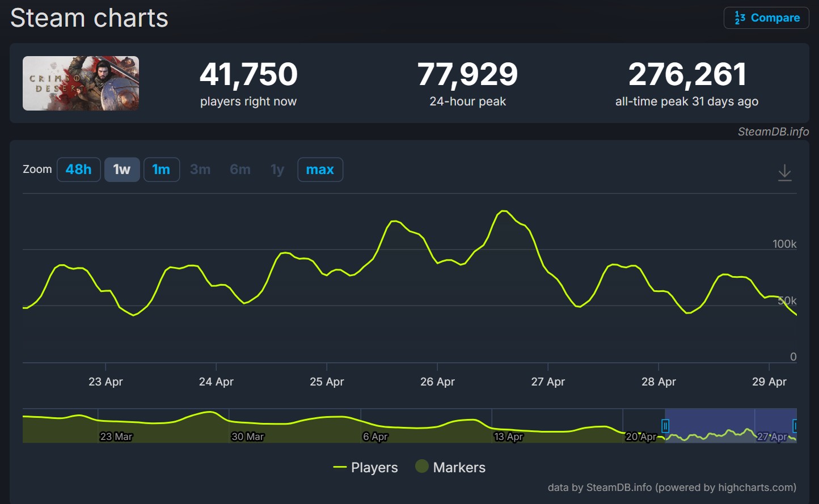Image resolution: width=819 pixels, height=504 pixels.
Task: Switch zoom to 1m
Action: tap(161, 170)
